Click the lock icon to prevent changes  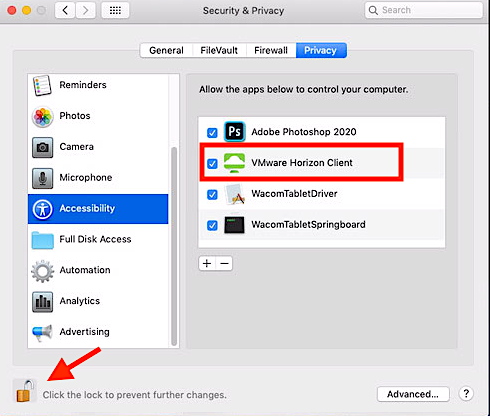pyautogui.click(x=25, y=391)
